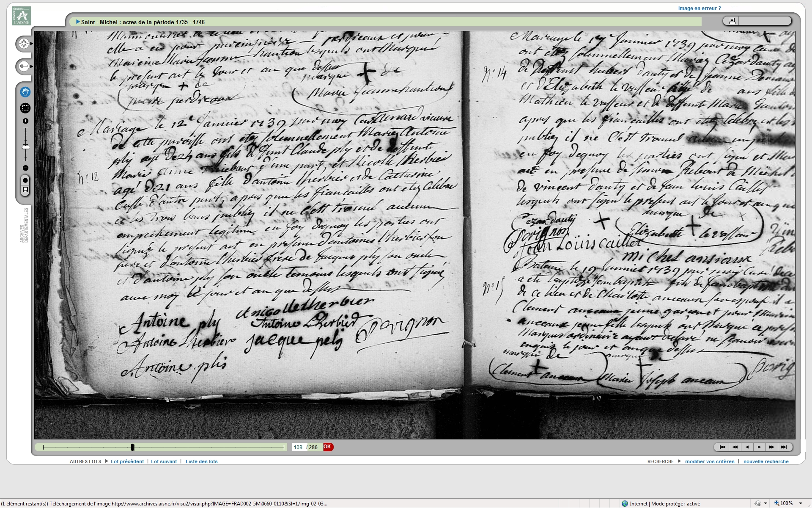812x508 pixels.
Task: Click the page number input field
Action: [x=298, y=447]
